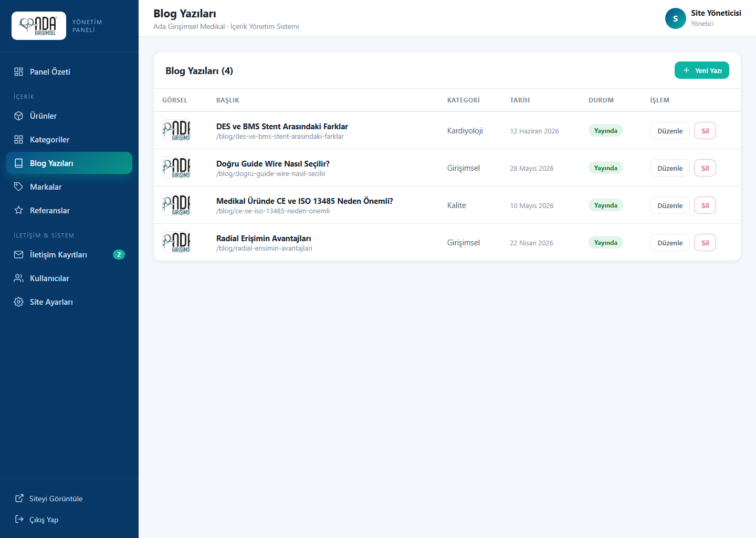Click the Kardiyoloji category cell

465,131
